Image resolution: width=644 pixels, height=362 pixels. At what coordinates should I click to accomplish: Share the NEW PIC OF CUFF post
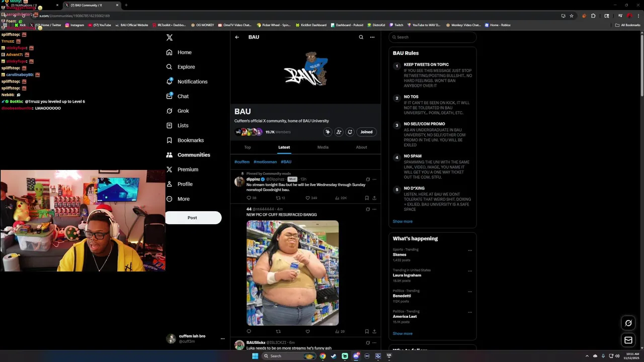[374, 331]
